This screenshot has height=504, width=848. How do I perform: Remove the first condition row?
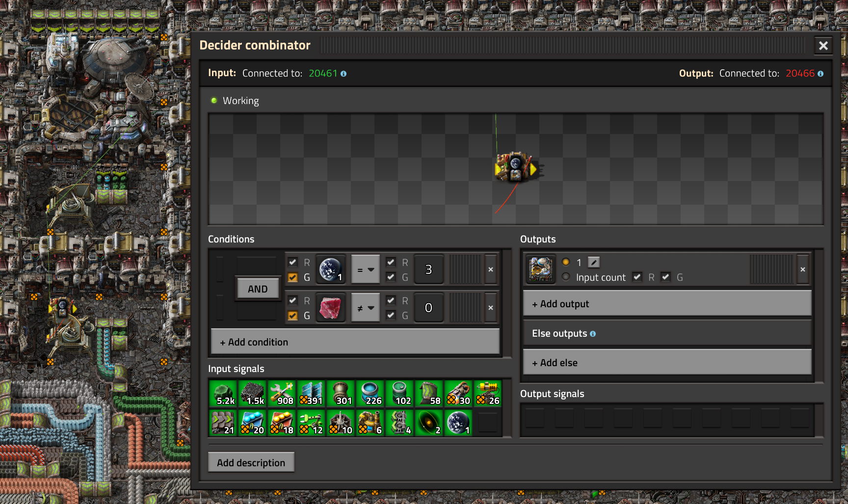491,269
